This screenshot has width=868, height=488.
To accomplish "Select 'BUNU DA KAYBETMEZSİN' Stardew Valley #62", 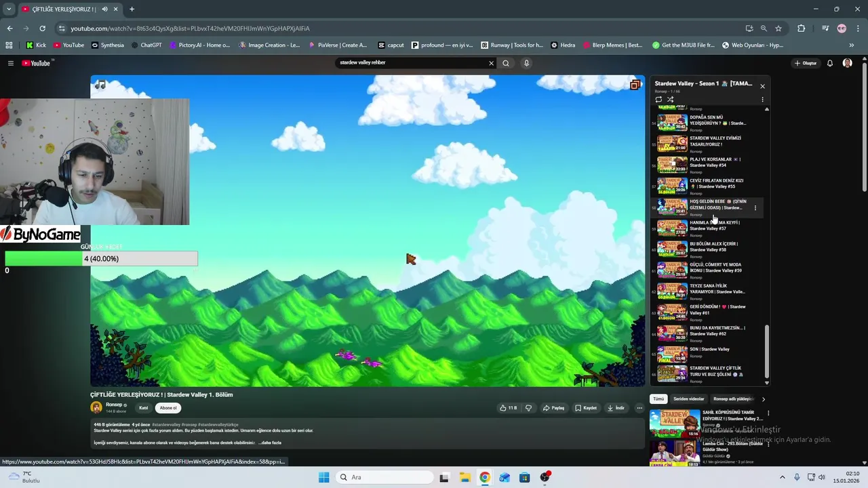I will pyautogui.click(x=707, y=333).
